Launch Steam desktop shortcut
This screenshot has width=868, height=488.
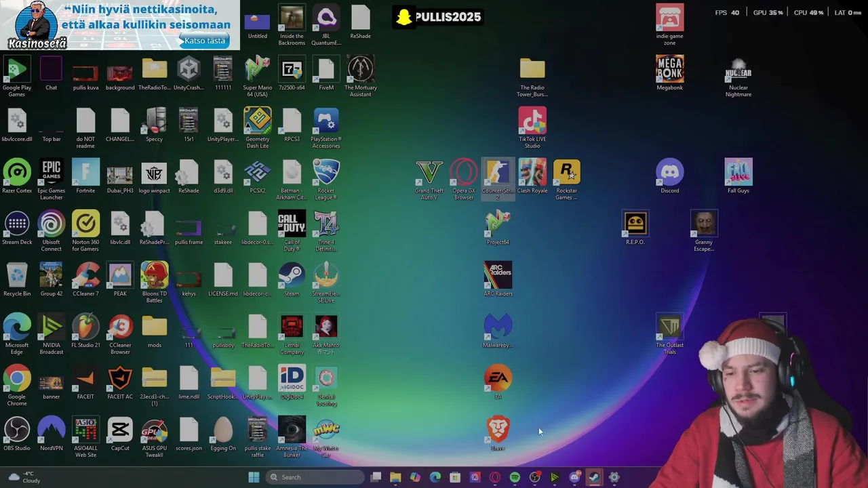[x=292, y=281]
